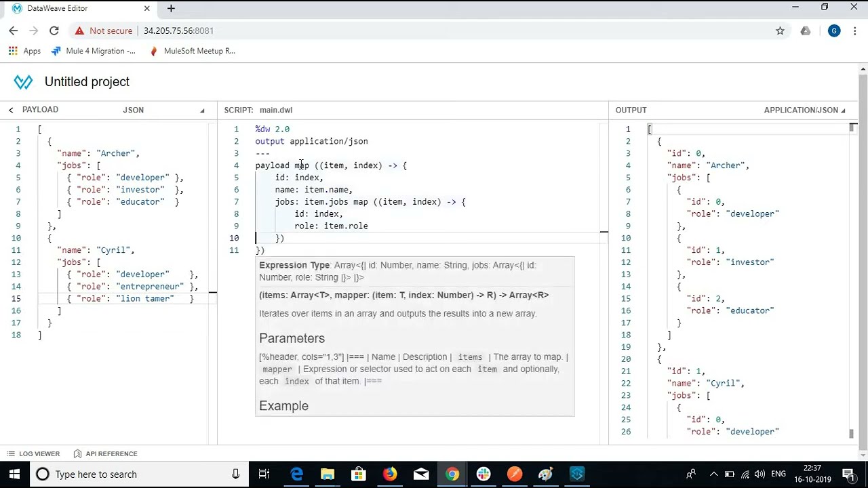Click 'payload map' in script line 4

282,165
